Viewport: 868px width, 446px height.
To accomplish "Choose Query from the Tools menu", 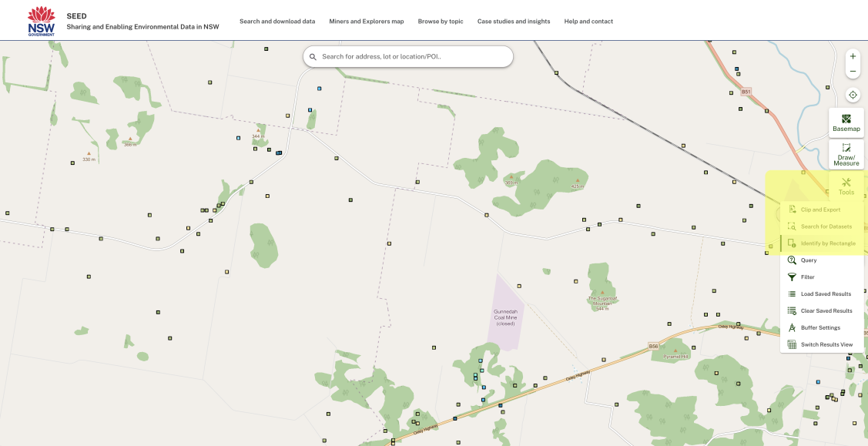I will point(822,260).
